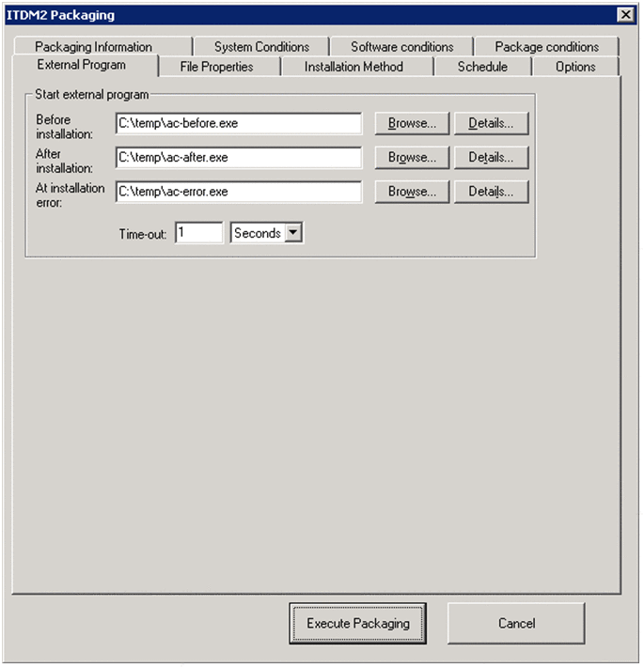Open the Schedule tab
Viewport: 644px width, 668px height.
click(x=482, y=67)
